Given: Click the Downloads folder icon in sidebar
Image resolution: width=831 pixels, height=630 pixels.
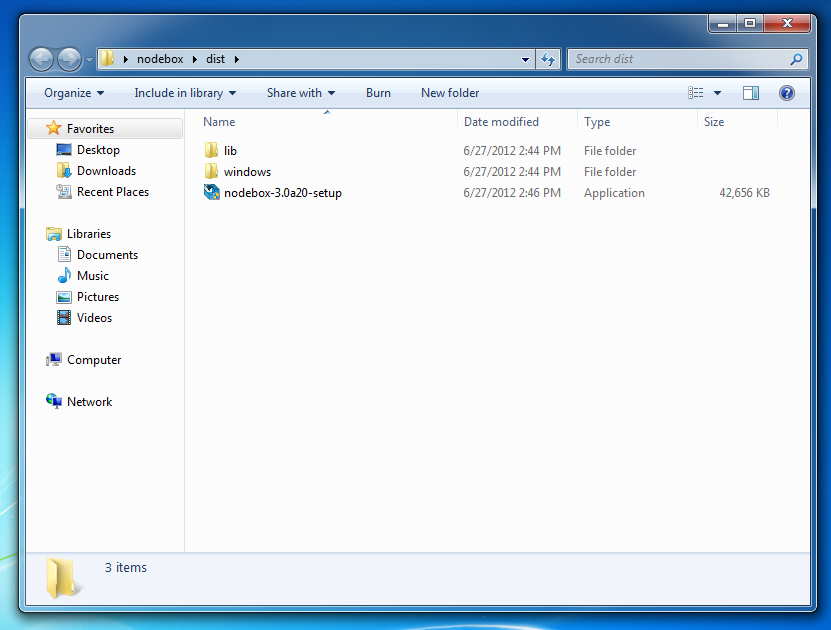Looking at the screenshot, I should [64, 171].
